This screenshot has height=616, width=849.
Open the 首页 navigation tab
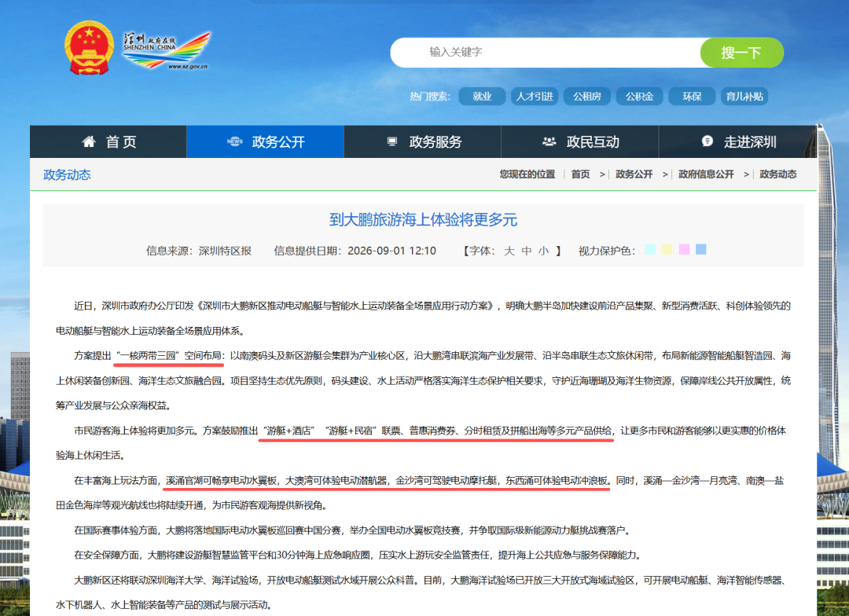pos(108,141)
